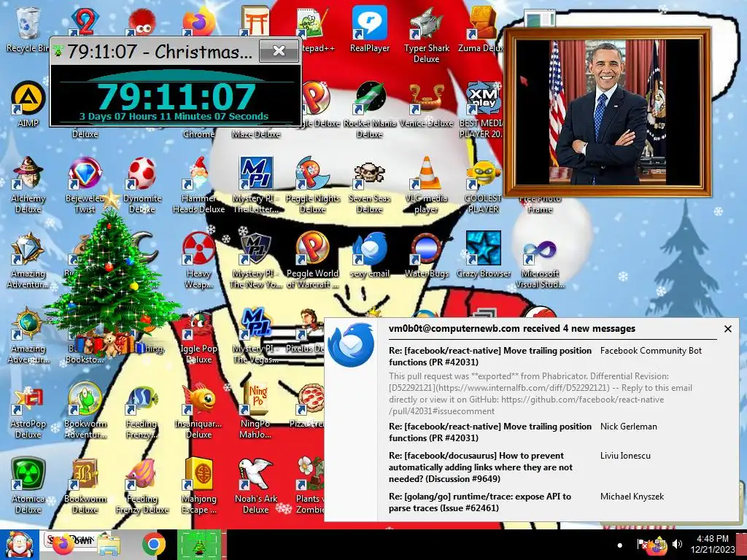
Task: Click the Obama photo frame gadget
Action: pos(608,112)
